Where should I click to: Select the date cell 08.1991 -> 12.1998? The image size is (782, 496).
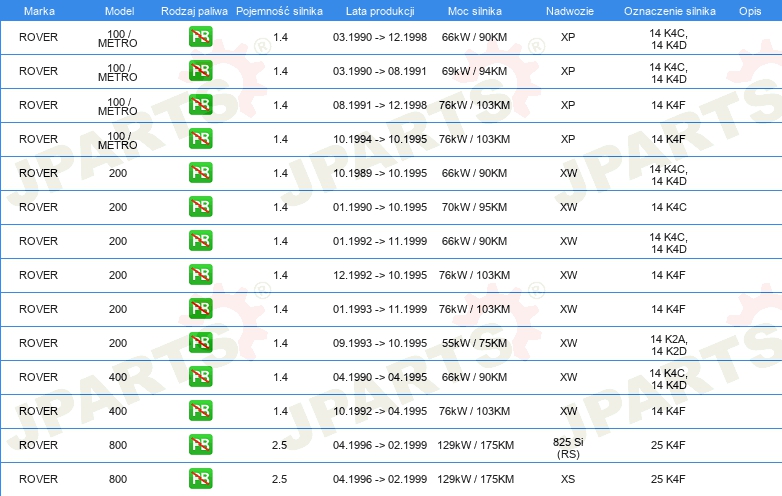click(x=380, y=105)
